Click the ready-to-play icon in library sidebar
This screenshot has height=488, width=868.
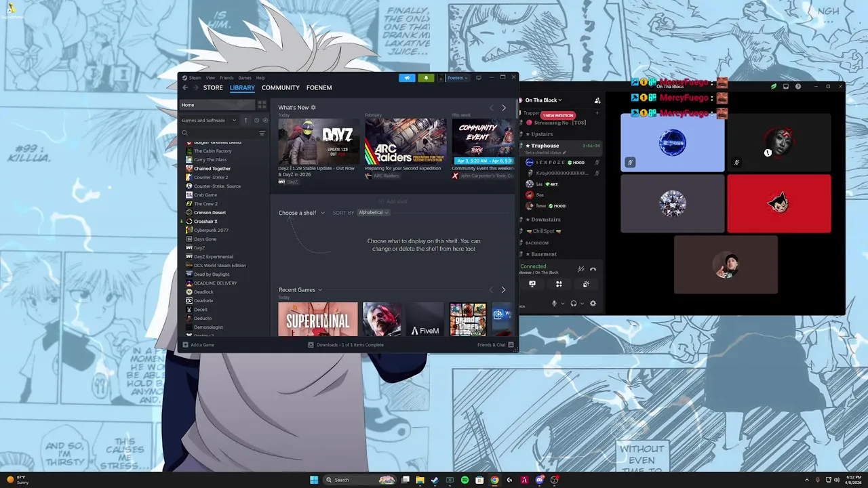[x=265, y=120]
